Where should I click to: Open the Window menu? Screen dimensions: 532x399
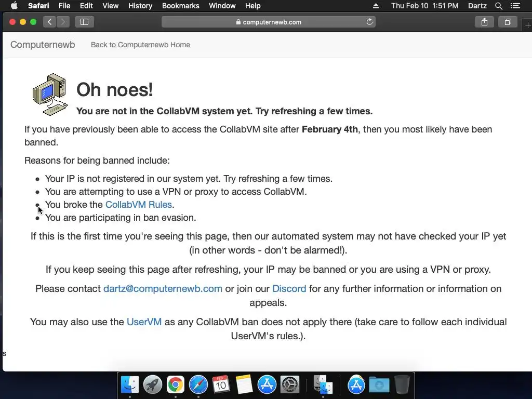tap(222, 6)
